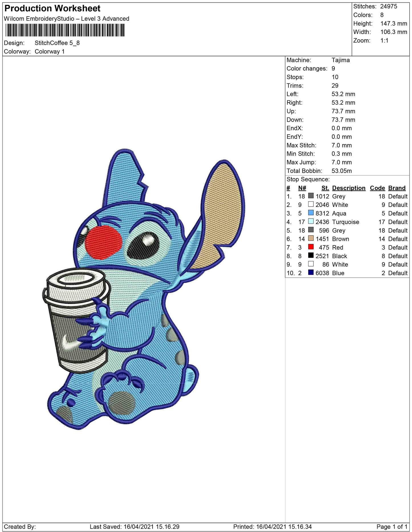Click the "Colors:" label in the header
Image resolution: width=412 pixels, height=532 pixels.
tap(363, 15)
